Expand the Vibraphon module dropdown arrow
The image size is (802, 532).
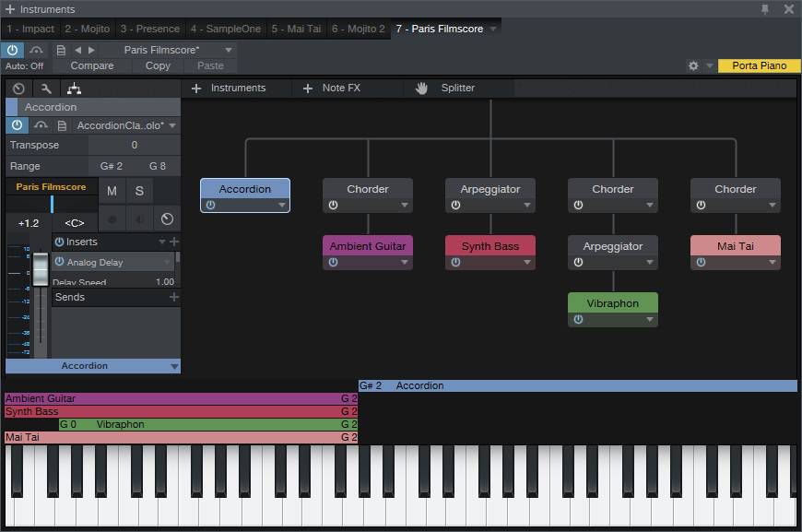649,320
